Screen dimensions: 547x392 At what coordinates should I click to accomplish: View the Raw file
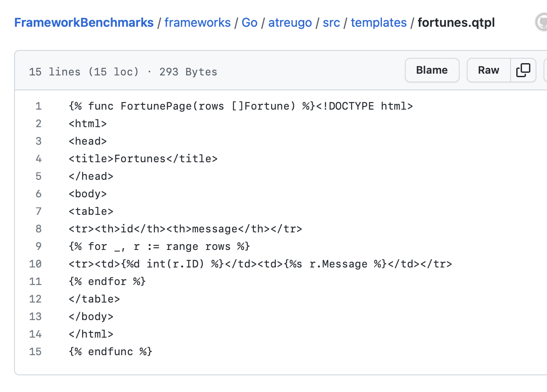(x=488, y=70)
